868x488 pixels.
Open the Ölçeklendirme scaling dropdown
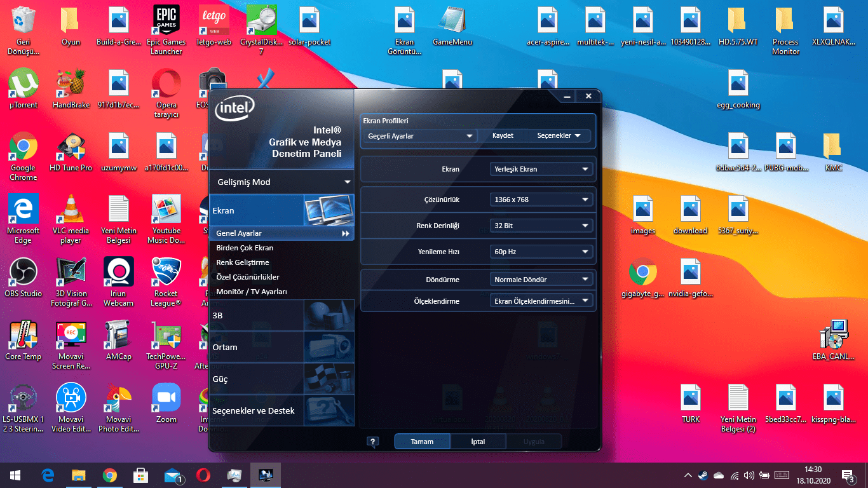541,301
